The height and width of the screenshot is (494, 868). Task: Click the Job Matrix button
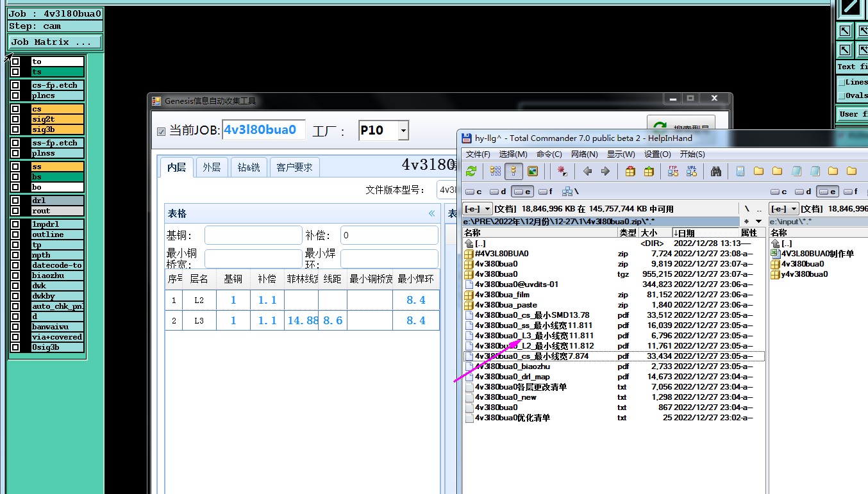[x=55, y=42]
